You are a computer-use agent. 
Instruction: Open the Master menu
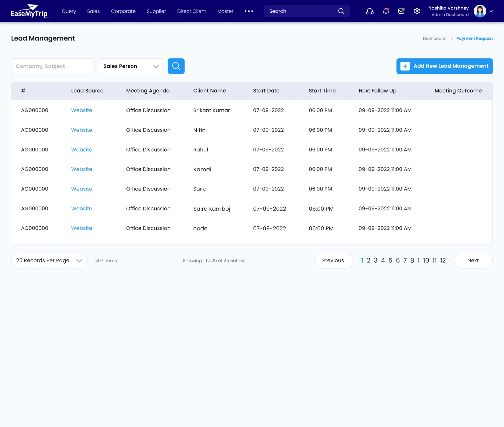click(225, 11)
